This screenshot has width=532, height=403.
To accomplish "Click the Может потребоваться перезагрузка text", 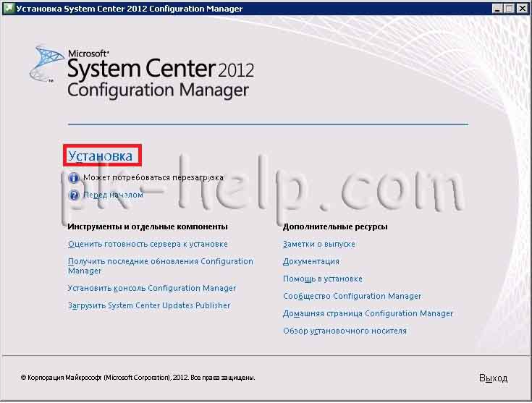I will coord(153,177).
